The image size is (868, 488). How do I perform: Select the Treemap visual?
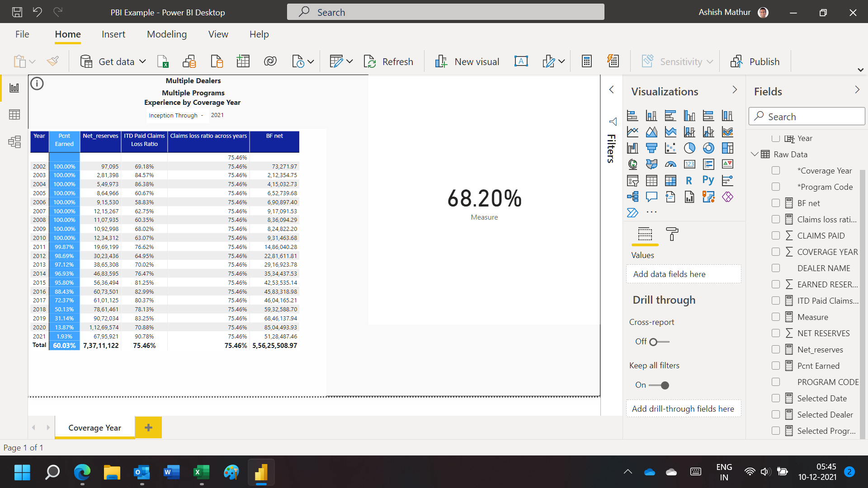click(x=727, y=148)
